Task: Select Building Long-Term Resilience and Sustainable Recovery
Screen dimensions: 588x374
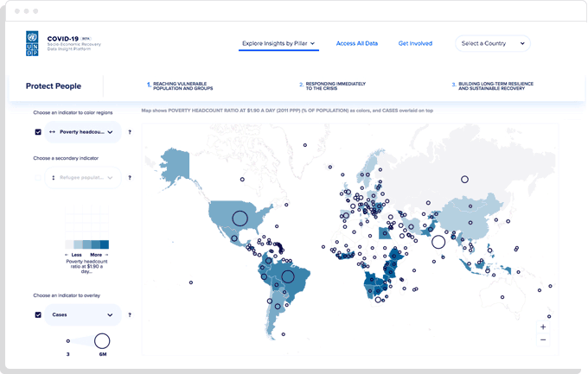Action: coord(495,86)
